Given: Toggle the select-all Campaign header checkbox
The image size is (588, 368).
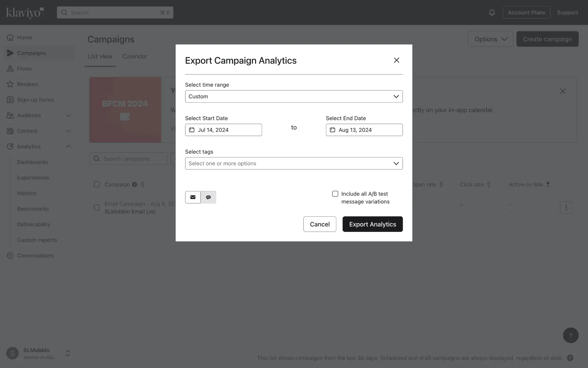Looking at the screenshot, I should 97,184.
